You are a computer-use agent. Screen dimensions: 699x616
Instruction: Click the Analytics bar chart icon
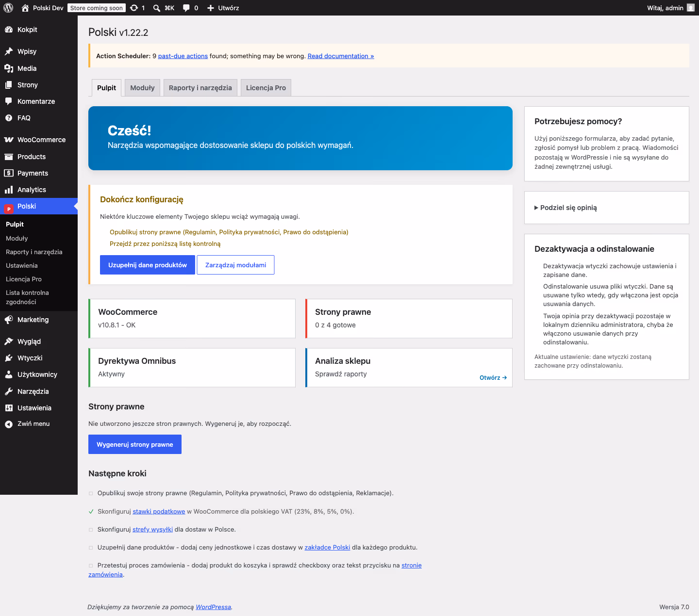[x=9, y=190]
